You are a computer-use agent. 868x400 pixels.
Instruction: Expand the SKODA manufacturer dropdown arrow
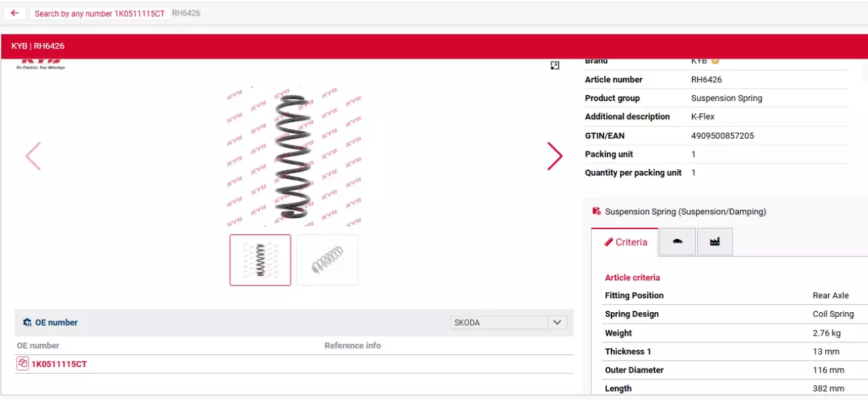(x=557, y=322)
